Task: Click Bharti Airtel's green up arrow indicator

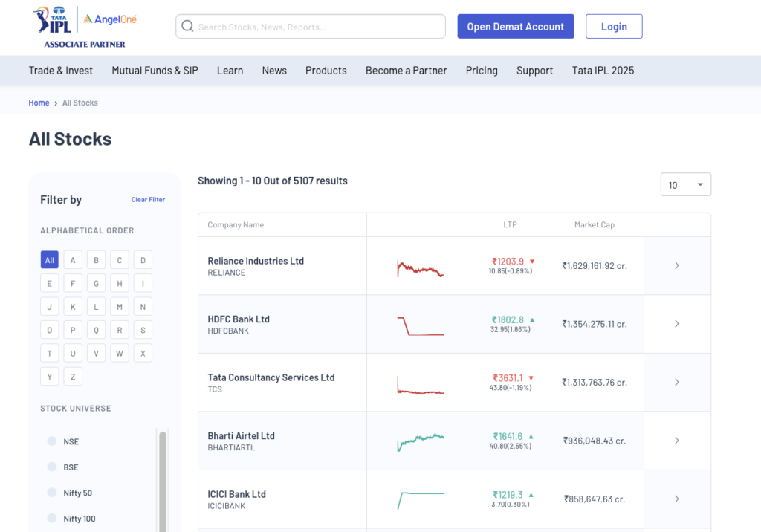Action: (x=531, y=436)
